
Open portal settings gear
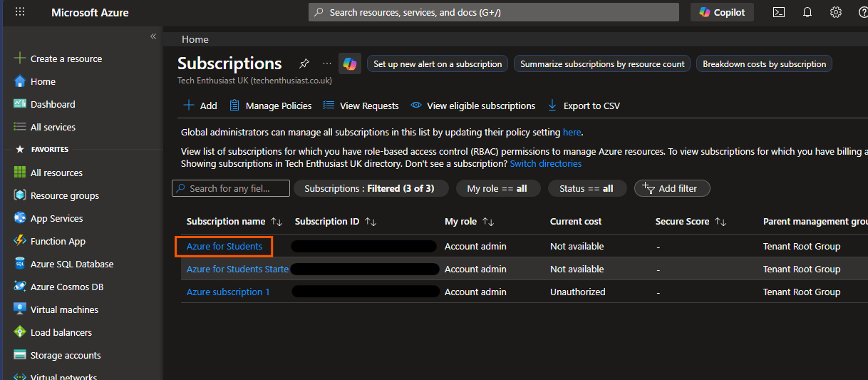pyautogui.click(x=836, y=12)
